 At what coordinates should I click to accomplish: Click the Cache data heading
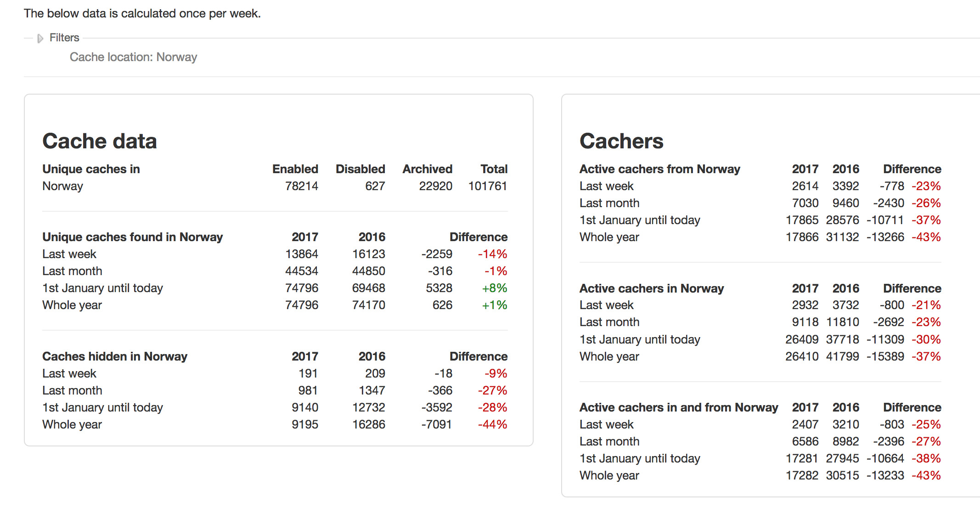point(100,141)
